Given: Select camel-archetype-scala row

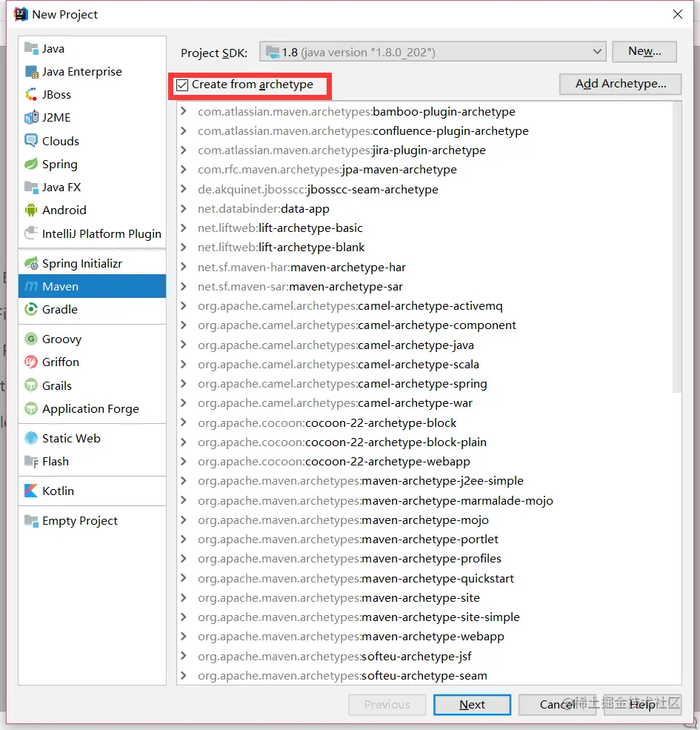Looking at the screenshot, I should point(424,364).
